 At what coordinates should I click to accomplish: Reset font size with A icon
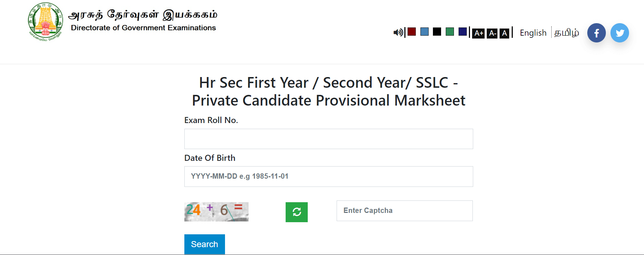(x=504, y=33)
